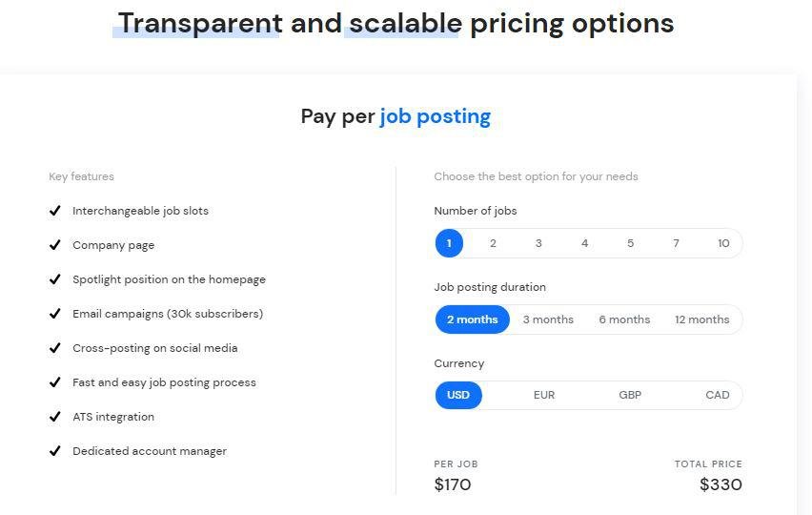Viewport: 812px width, 515px height.
Task: Switch duration to 6 months
Action: pos(624,319)
